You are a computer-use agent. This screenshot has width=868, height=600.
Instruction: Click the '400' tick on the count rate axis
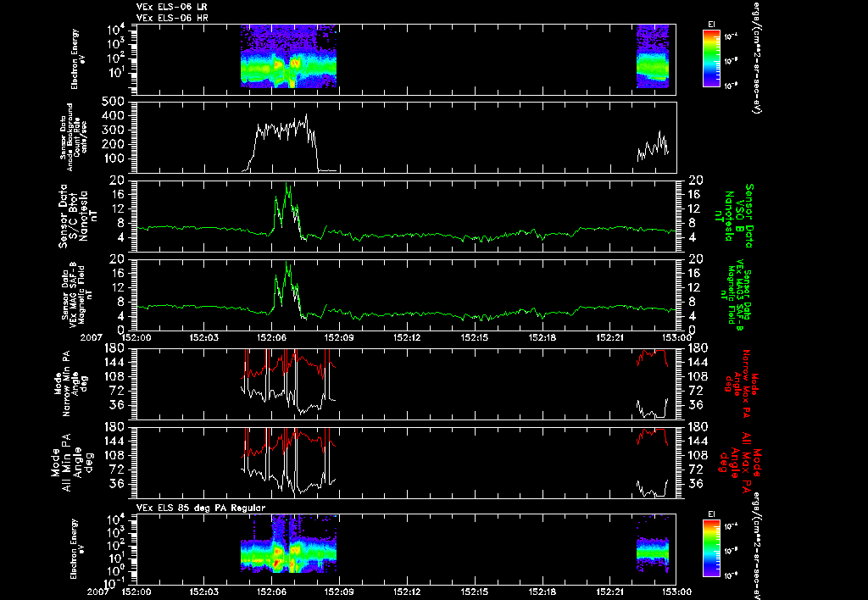[x=114, y=116]
